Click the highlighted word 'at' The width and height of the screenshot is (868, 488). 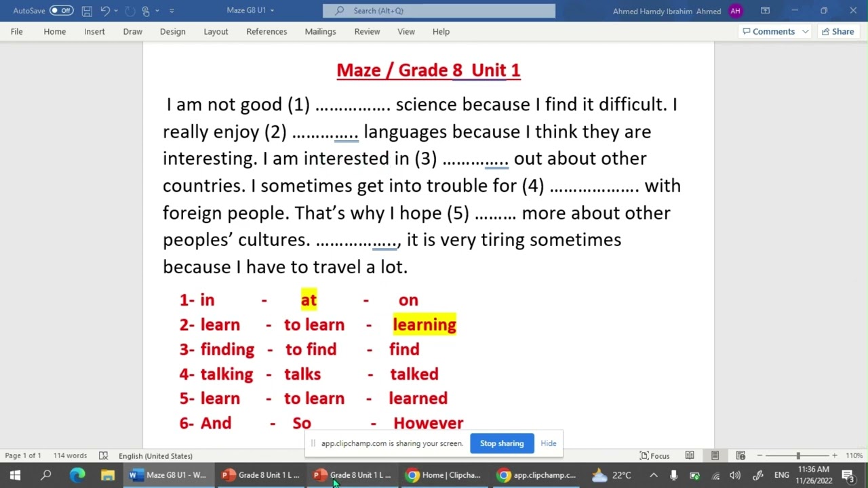click(309, 300)
